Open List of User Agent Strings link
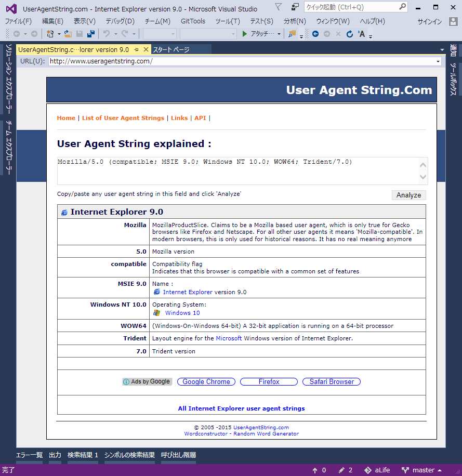The width and height of the screenshot is (462, 476). pyautogui.click(x=123, y=118)
